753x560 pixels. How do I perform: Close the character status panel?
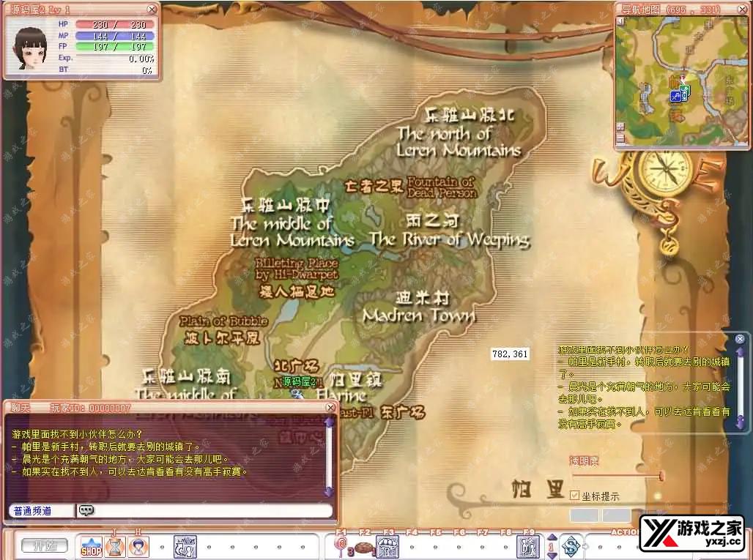[152, 9]
